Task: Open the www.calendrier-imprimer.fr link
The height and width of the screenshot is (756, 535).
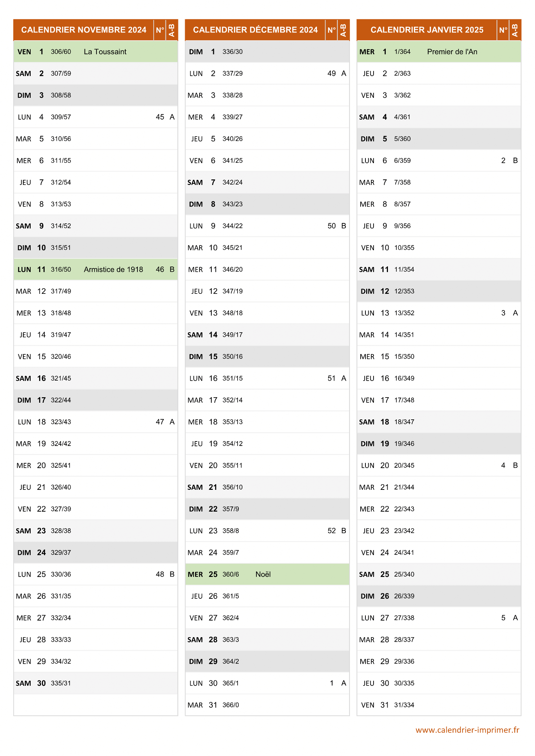Action: point(467,730)
